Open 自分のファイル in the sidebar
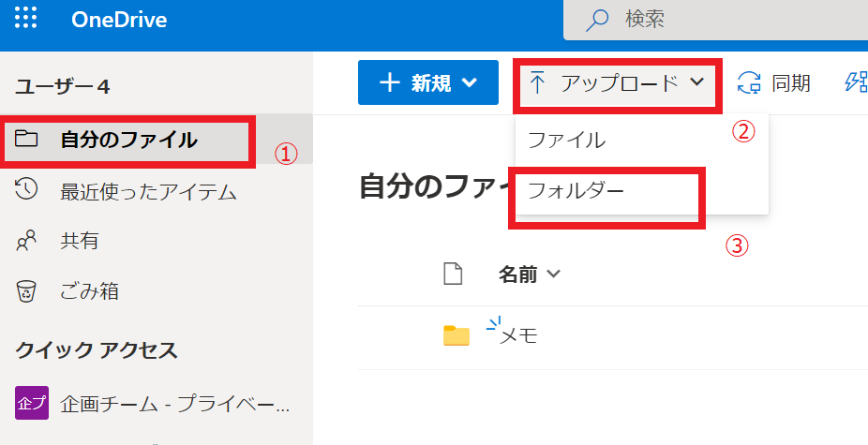 [157, 139]
